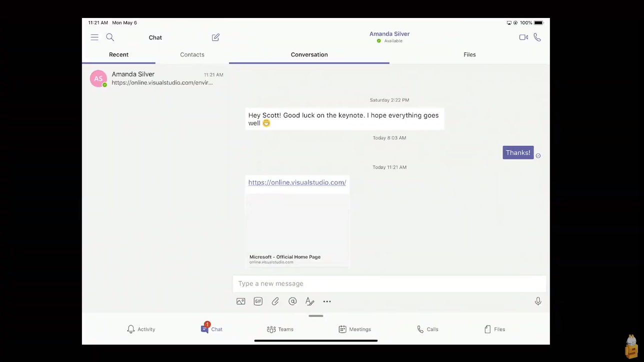Open text formatting options

point(309,301)
